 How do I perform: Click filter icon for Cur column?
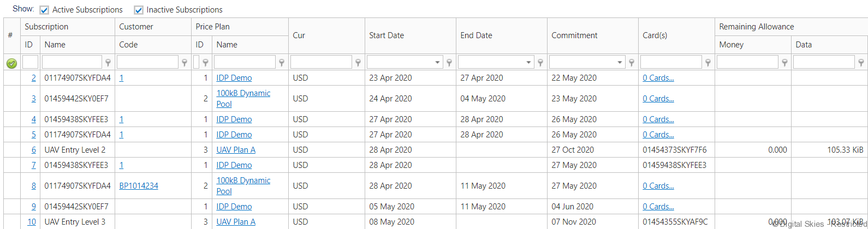(358, 63)
